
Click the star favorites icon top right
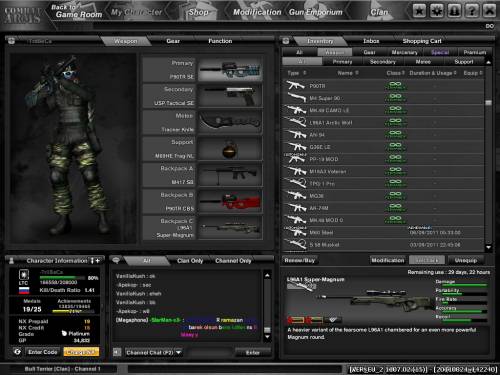click(x=419, y=11)
